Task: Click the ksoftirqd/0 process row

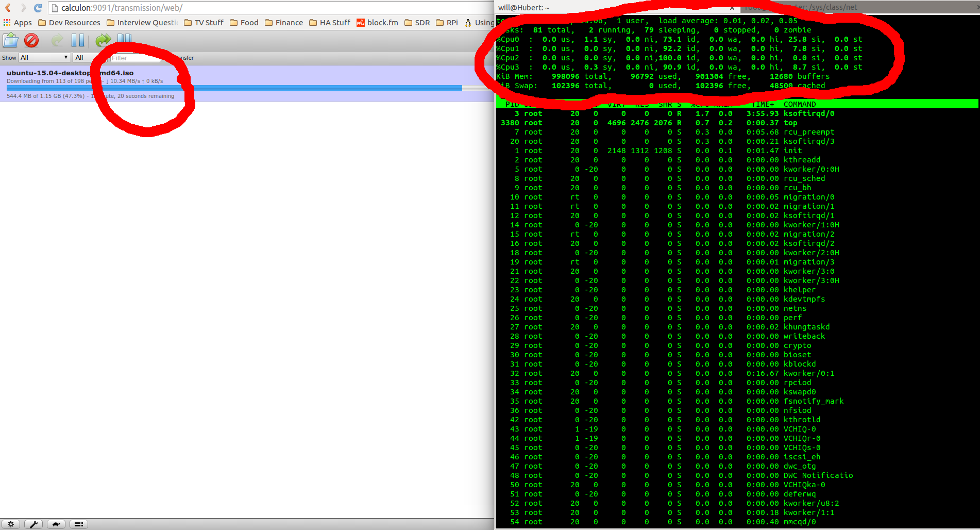Action: tap(737, 113)
